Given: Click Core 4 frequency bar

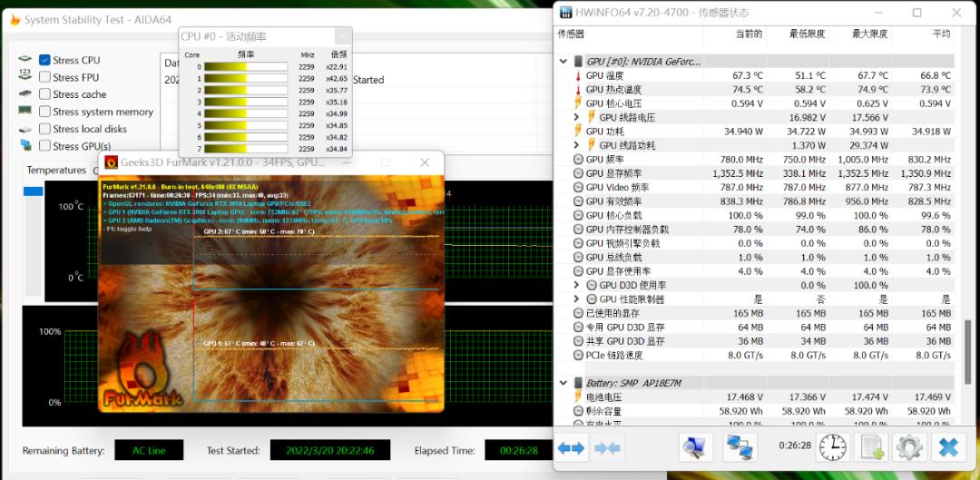Looking at the screenshot, I should pos(246,113).
